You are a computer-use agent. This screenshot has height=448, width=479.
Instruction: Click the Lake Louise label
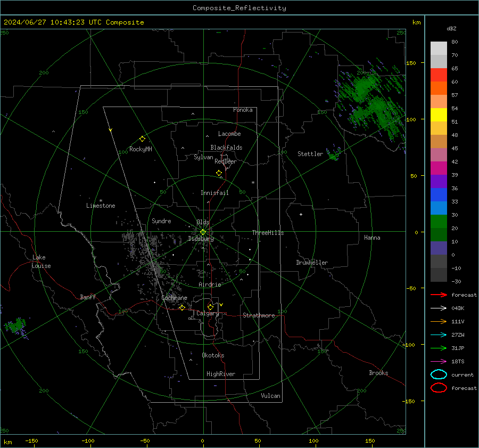click(41, 262)
